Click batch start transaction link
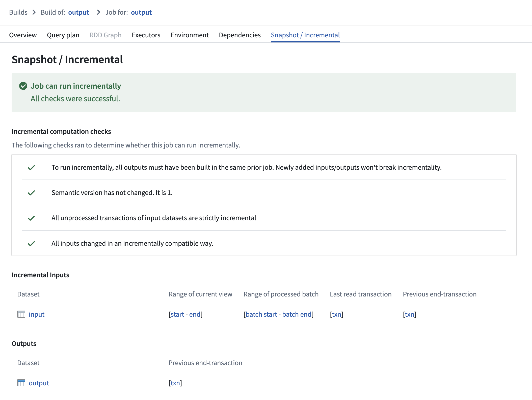The height and width of the screenshot is (400, 532). click(x=261, y=314)
